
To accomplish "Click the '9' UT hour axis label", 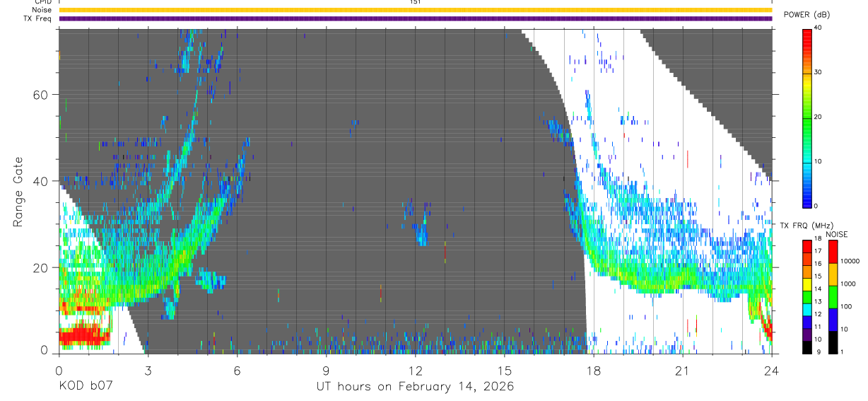I will tap(326, 370).
